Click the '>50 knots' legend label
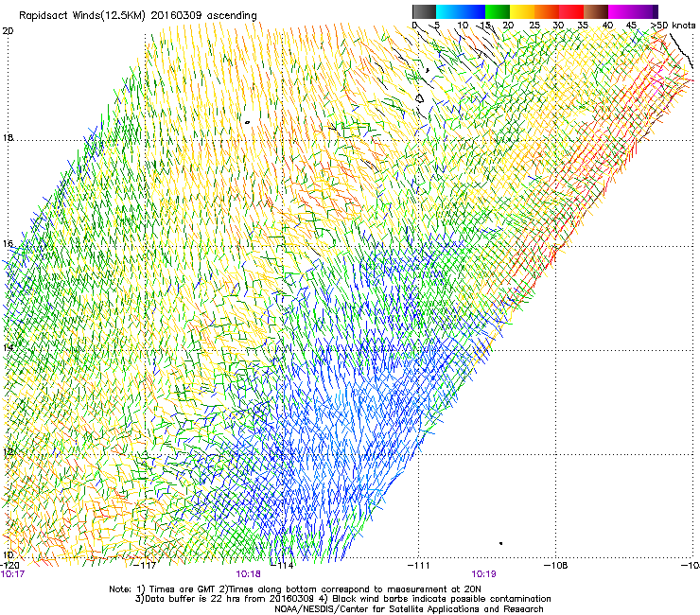This screenshot has width=700, height=615. [x=674, y=26]
